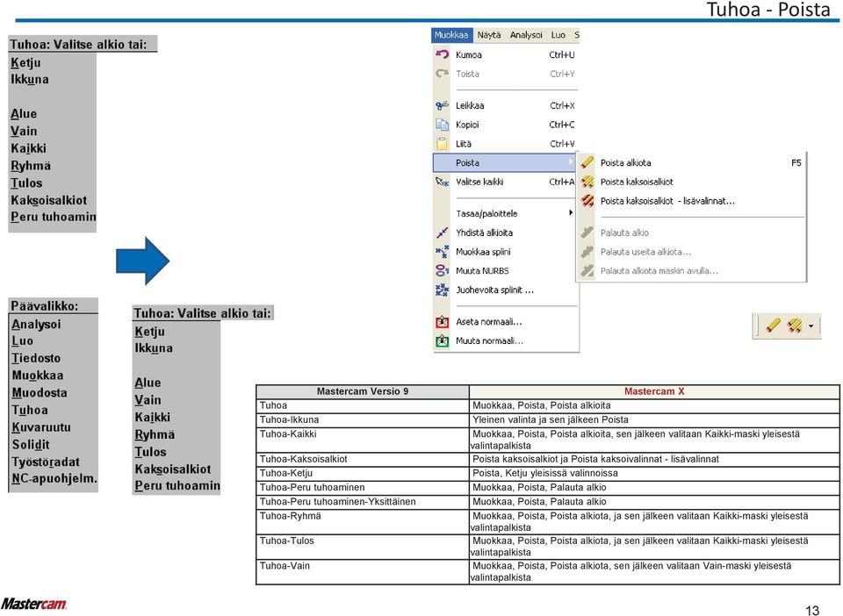Click the 'Tuhoa-Ikkuna' table cell
Screen dimensions: 843x616
point(363,419)
